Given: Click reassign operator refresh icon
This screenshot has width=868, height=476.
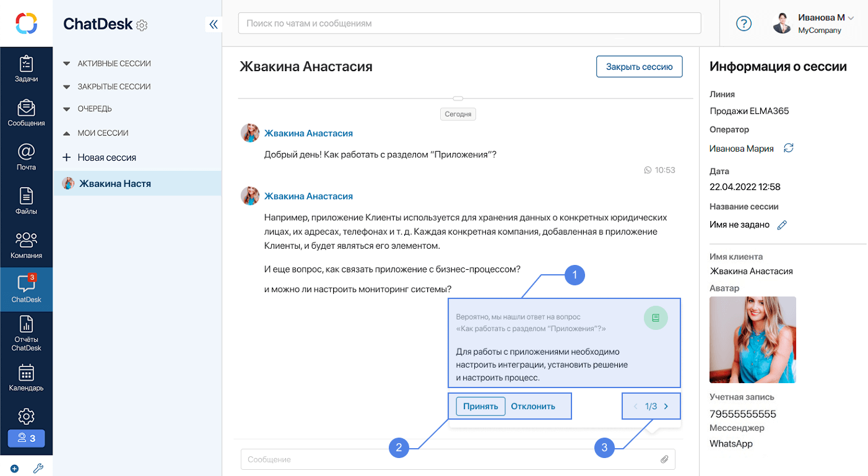Looking at the screenshot, I should [x=788, y=149].
